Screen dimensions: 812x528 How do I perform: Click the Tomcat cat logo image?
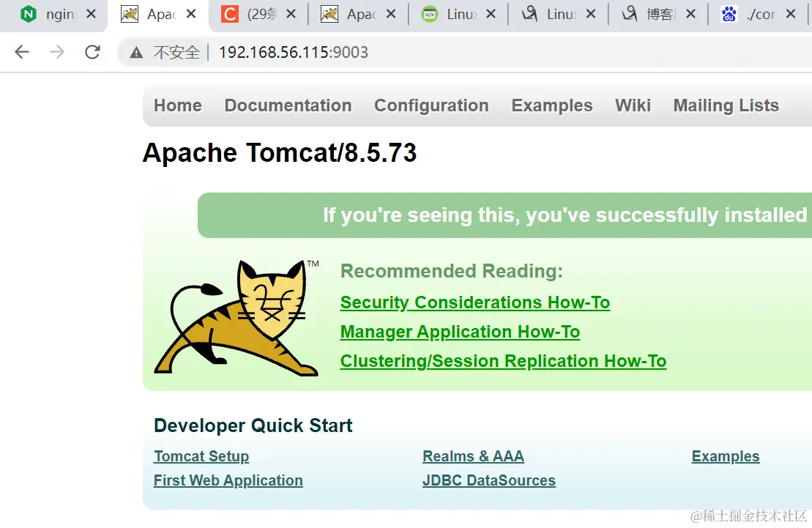pos(236,318)
